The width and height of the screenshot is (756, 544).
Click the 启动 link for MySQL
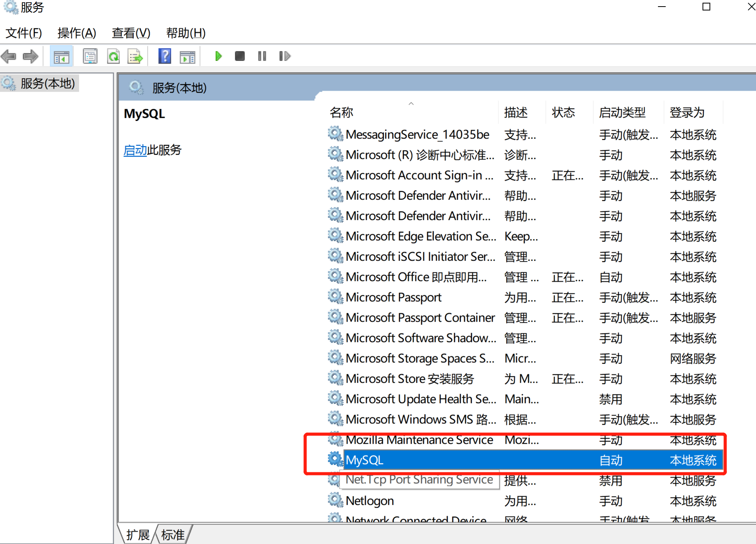click(x=135, y=150)
